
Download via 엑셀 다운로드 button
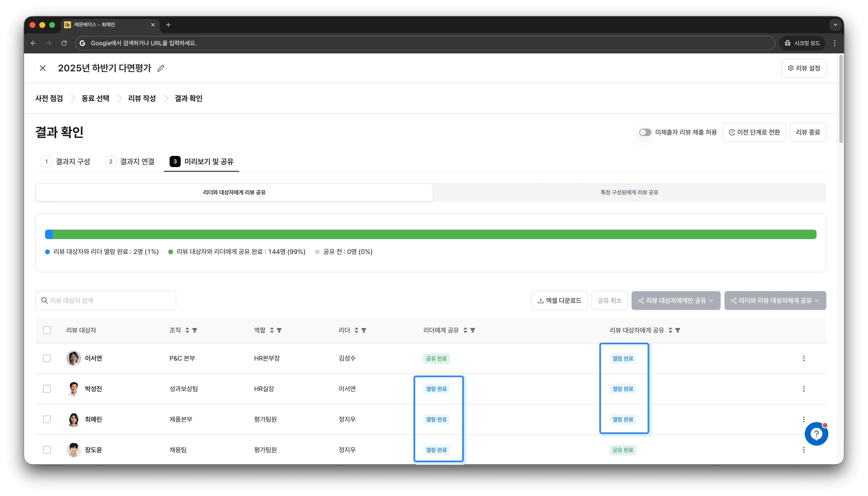tap(559, 301)
